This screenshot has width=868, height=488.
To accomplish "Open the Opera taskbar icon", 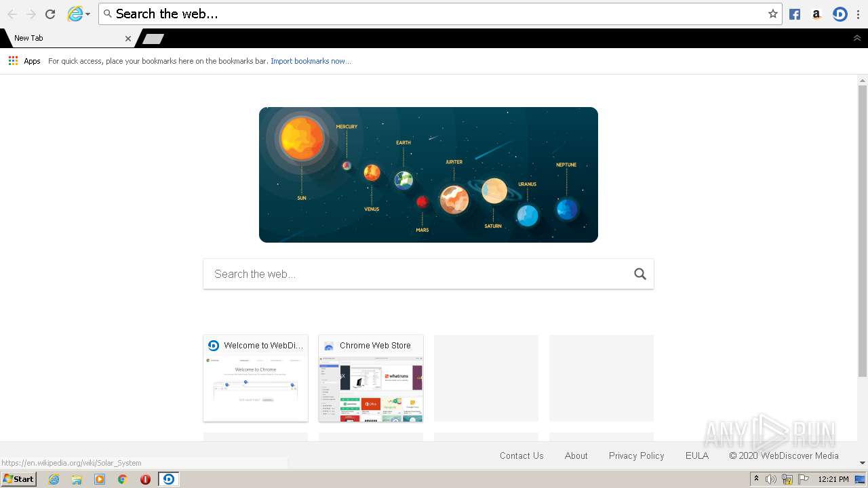I will click(145, 479).
